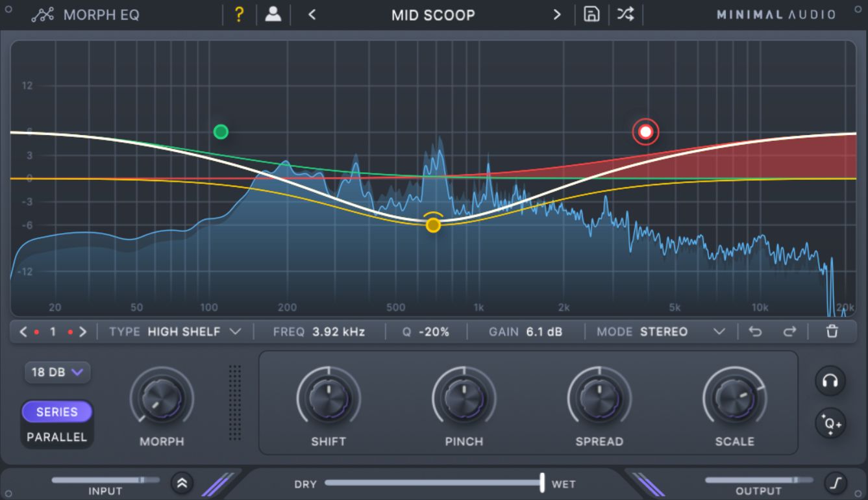Click the Input level slider
The width and height of the screenshot is (868, 500).
[105, 480]
